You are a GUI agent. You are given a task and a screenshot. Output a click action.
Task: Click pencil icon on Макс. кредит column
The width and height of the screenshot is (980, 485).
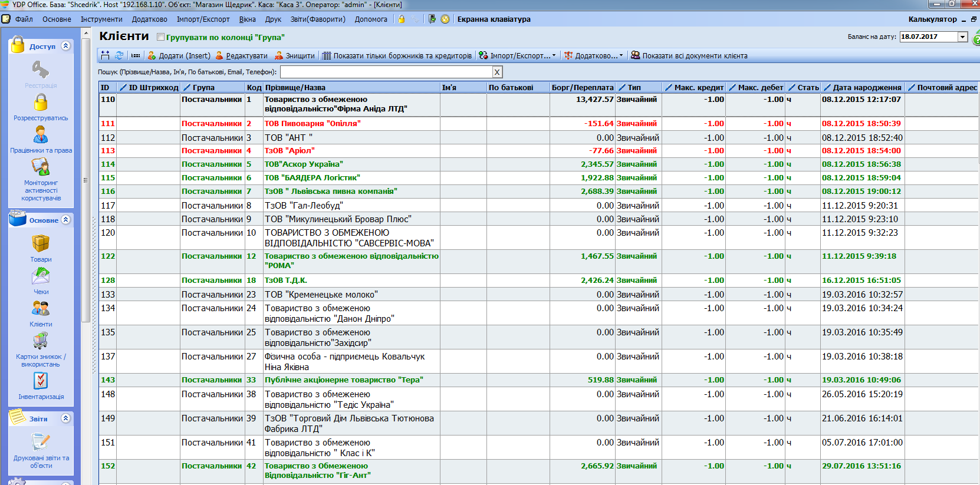click(669, 87)
